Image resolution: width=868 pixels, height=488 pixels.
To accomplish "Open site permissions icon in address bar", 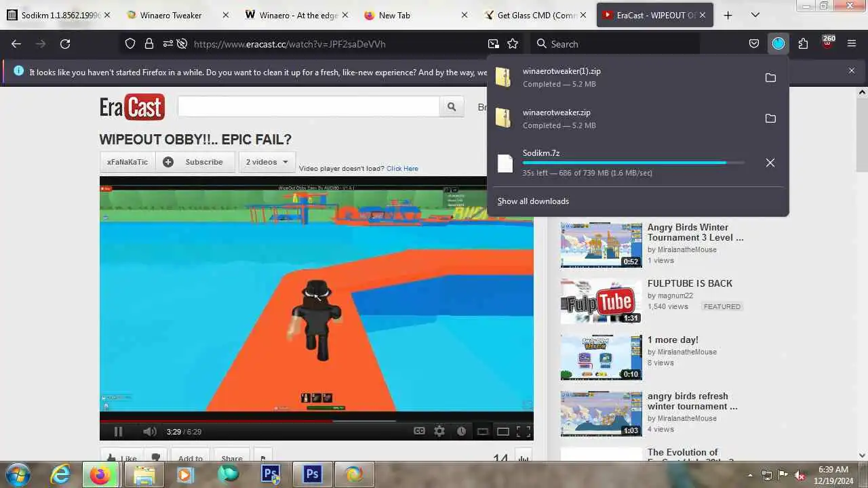I will click(167, 43).
